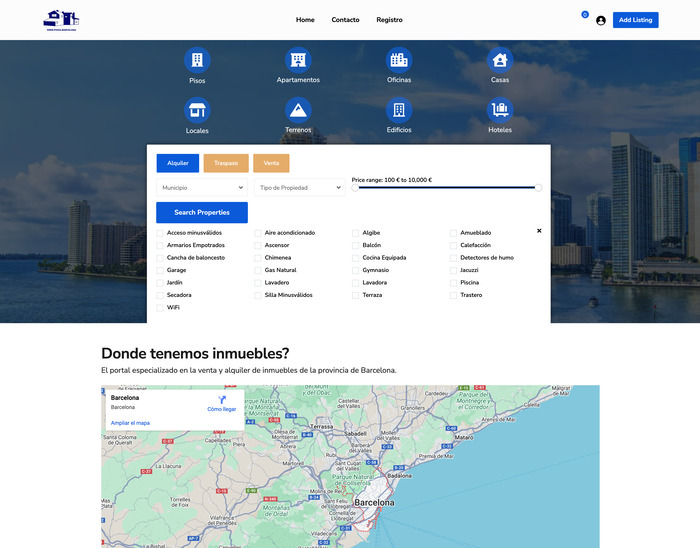
Task: Enable the Aire acondicionado checkbox
Action: [x=258, y=233]
